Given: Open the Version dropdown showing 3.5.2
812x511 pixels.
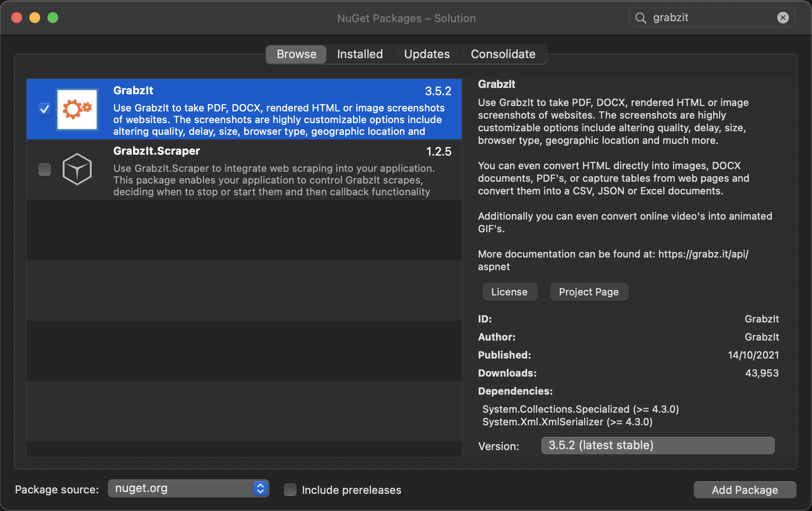Looking at the screenshot, I should [657, 446].
